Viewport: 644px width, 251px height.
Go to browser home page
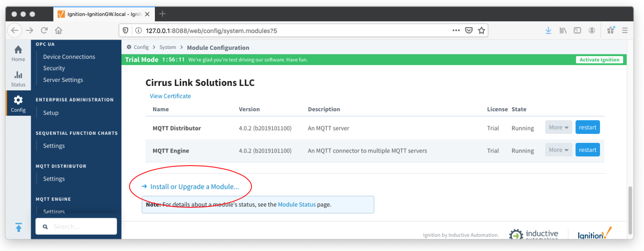(58, 30)
